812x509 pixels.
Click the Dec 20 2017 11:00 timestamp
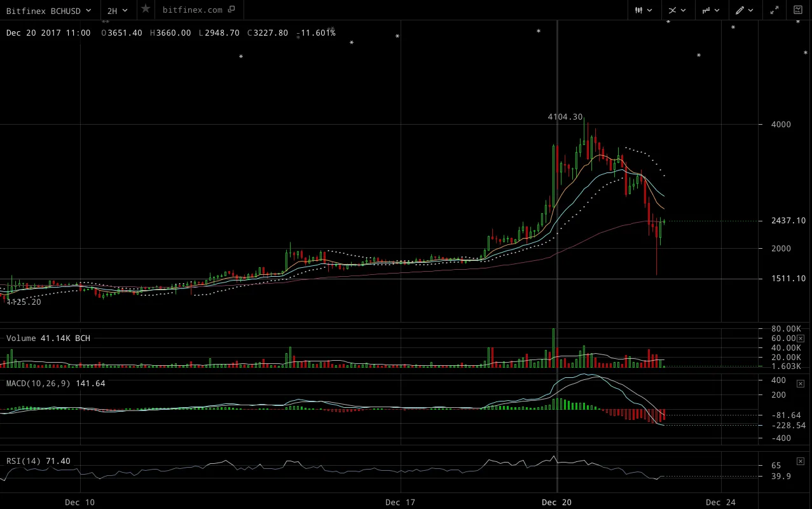point(48,33)
